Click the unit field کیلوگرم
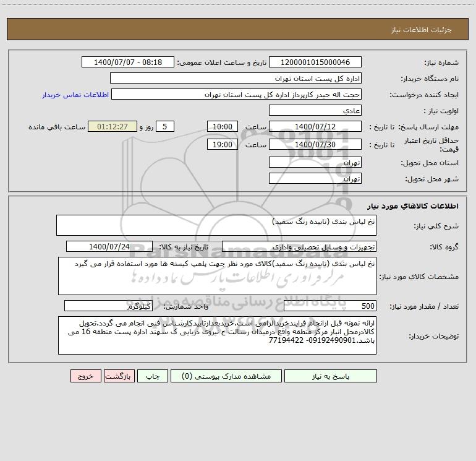This screenshot has width=476, height=461. (x=108, y=306)
